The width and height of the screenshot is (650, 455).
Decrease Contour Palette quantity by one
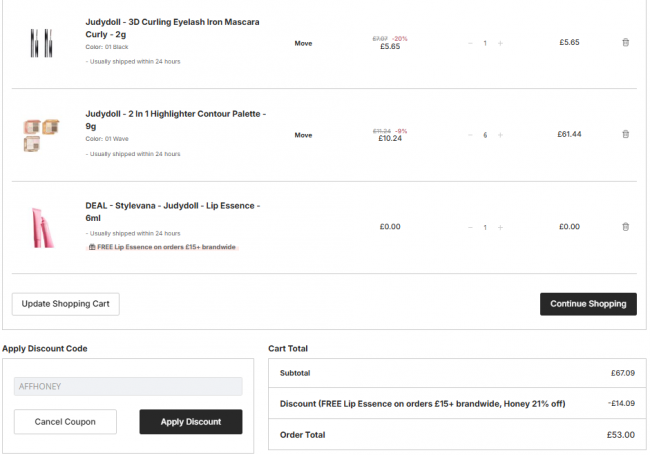click(x=470, y=135)
